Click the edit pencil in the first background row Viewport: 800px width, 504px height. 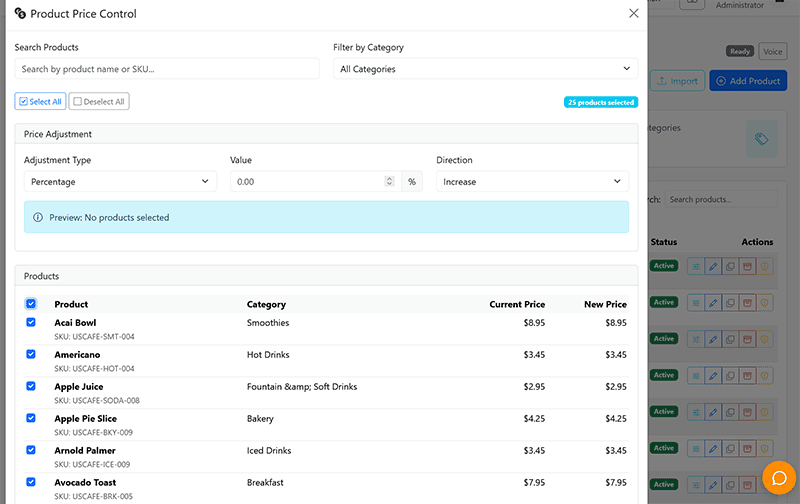coord(713,266)
